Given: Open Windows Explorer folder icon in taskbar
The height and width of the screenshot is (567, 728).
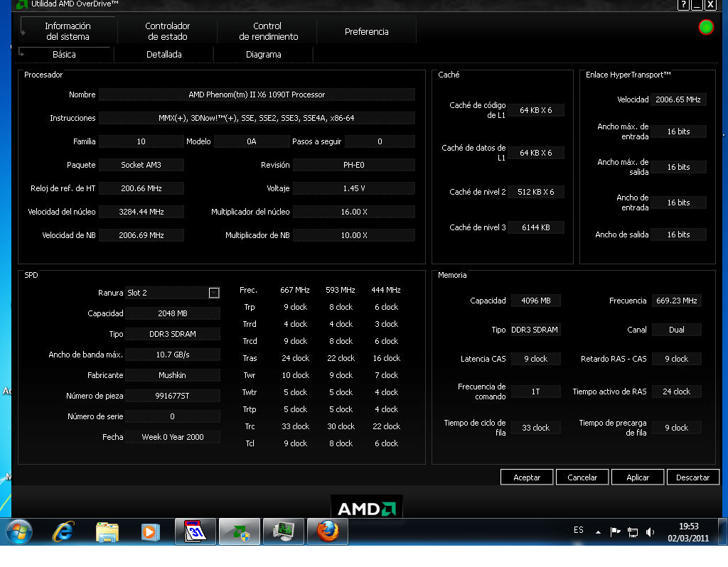Looking at the screenshot, I should pyautogui.click(x=107, y=531).
